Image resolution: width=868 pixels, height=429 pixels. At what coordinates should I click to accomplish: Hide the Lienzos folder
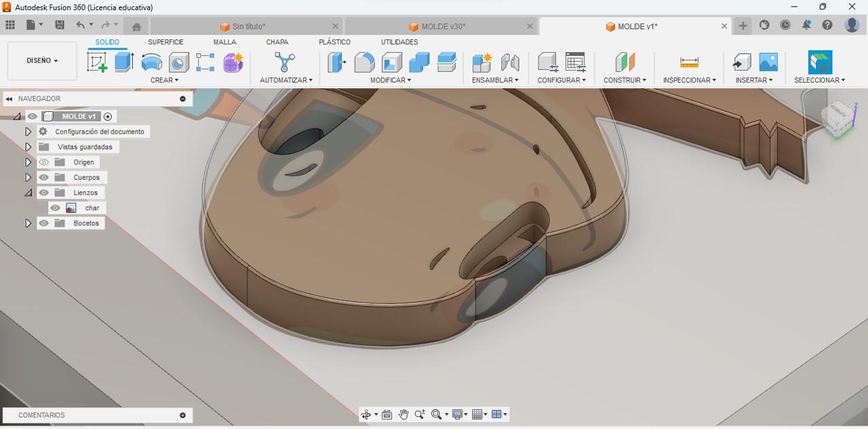pyautogui.click(x=44, y=193)
